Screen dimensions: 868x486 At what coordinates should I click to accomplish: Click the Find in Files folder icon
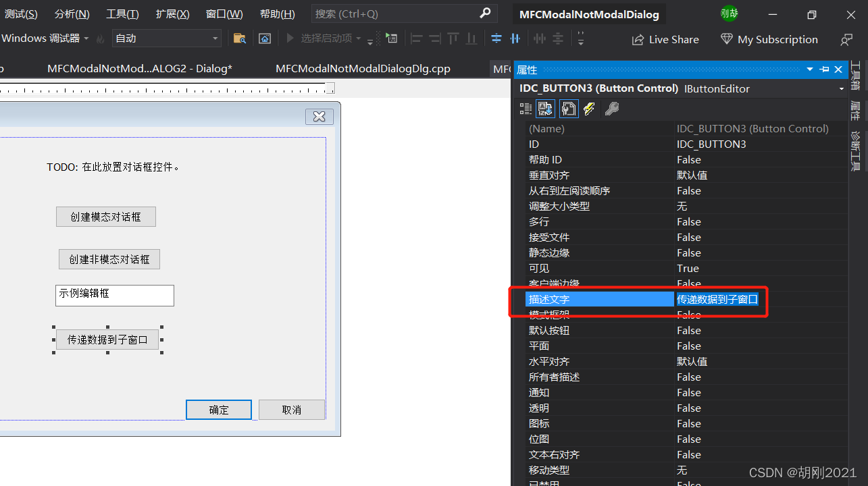[x=240, y=38]
